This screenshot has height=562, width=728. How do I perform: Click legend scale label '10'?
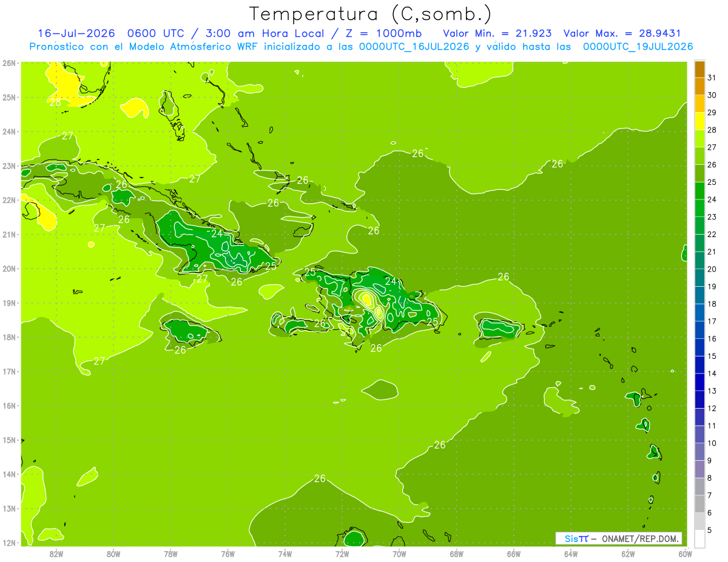tap(712, 443)
